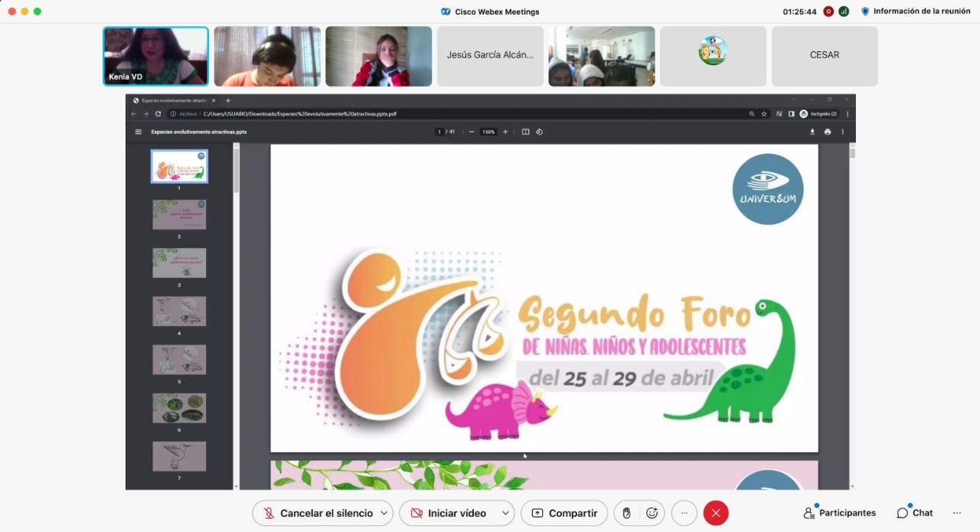Toggle camera with Iniciar vídeo
Image resolution: width=980 pixels, height=532 pixels.
(x=448, y=513)
